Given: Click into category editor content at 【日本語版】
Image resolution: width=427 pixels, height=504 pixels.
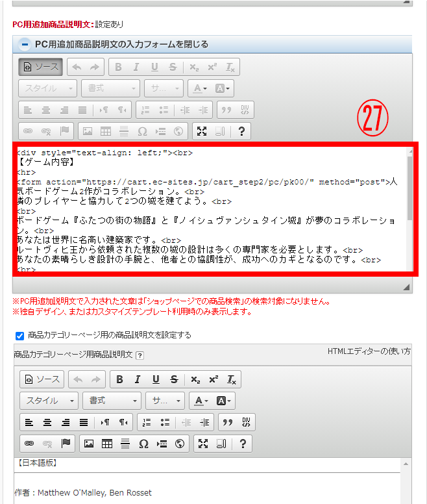Looking at the screenshot, I should tap(38, 462).
